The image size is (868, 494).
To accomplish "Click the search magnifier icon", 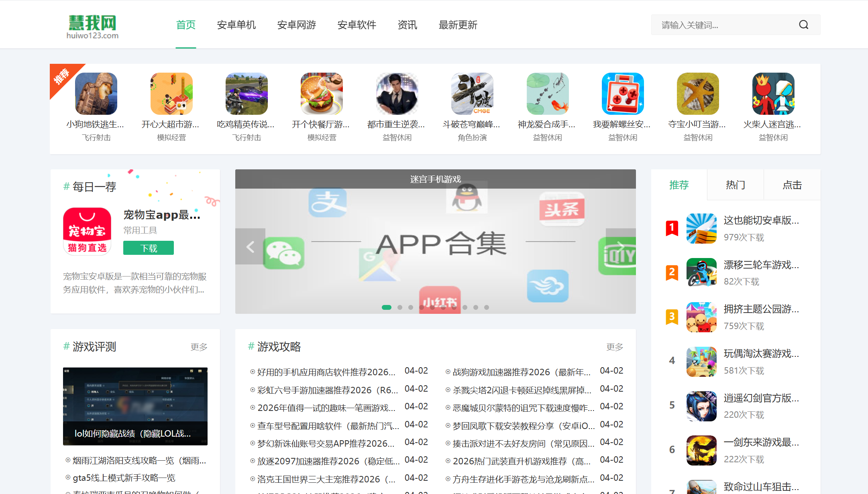I will (x=803, y=24).
